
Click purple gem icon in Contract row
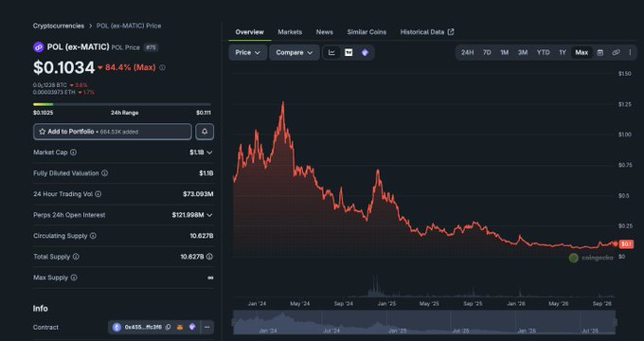coord(192,327)
